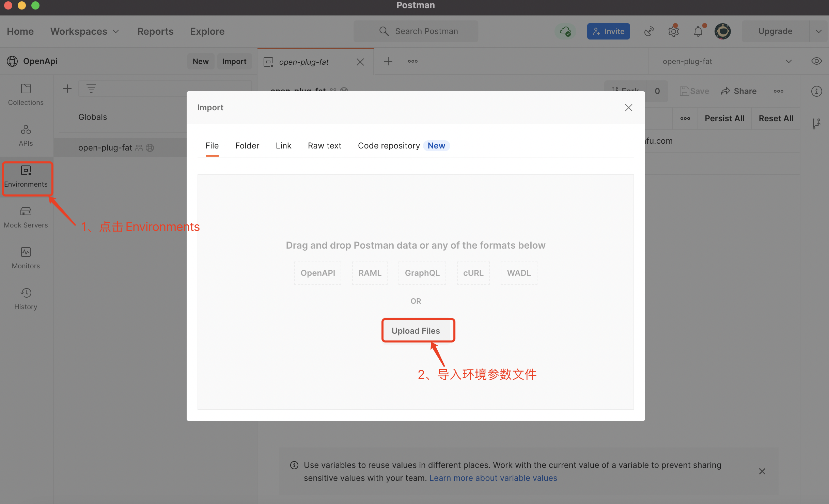Switch to the Raw text import tab
The width and height of the screenshot is (829, 504).
(324, 146)
